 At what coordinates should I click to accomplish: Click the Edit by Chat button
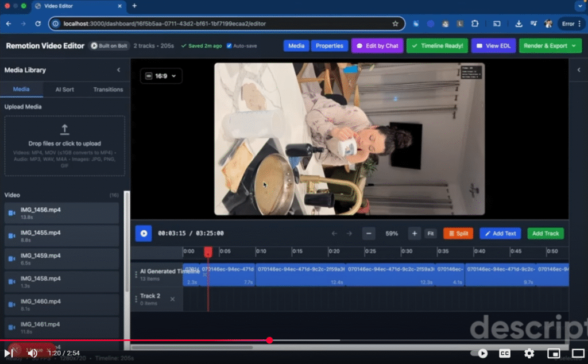(377, 46)
